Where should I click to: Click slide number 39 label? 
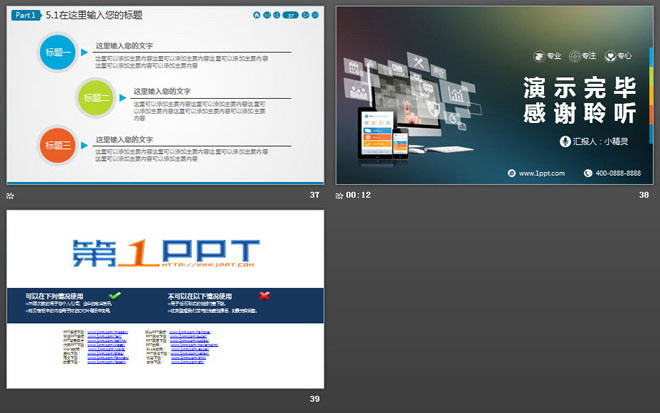tap(314, 399)
